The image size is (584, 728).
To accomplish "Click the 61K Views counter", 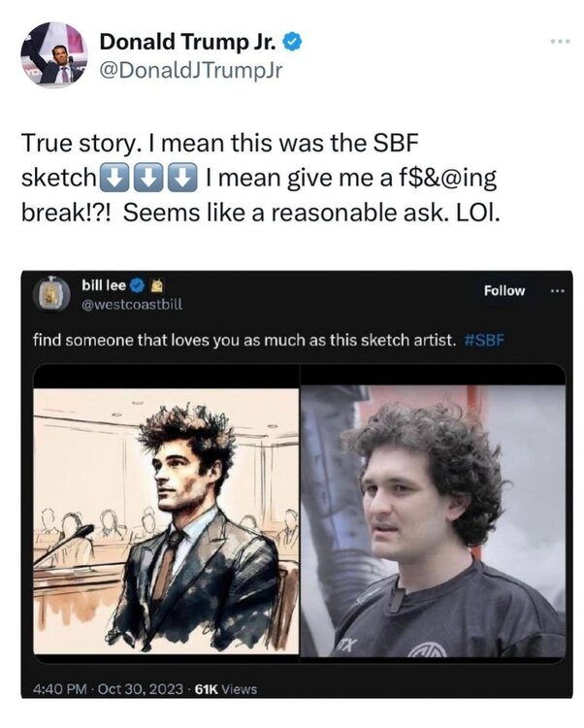I will 226,689.
